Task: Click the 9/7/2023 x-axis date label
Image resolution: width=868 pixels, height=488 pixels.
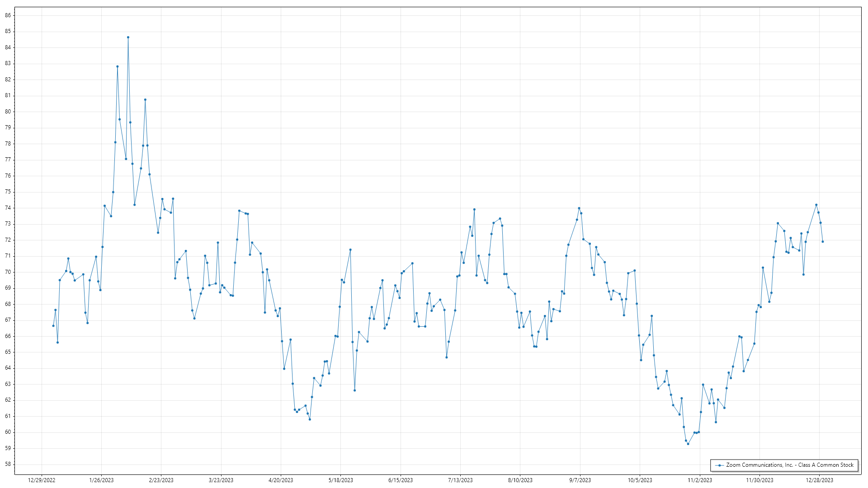Action: coord(580,480)
